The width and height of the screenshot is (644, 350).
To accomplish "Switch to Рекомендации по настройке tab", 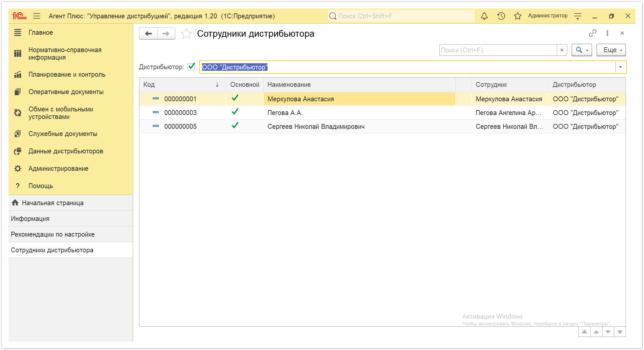I will [70, 234].
